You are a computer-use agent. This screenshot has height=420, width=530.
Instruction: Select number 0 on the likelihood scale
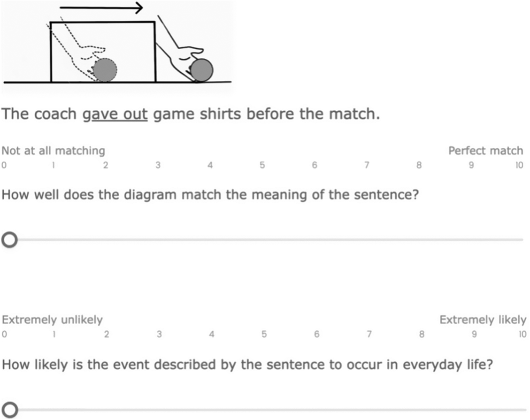4,334
